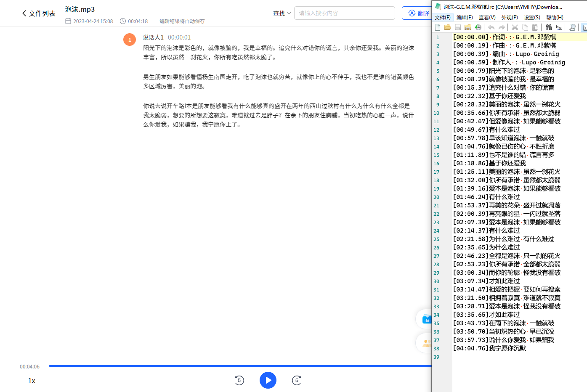
Task: Select the 说话人1 speaker label
Action: 153,37
